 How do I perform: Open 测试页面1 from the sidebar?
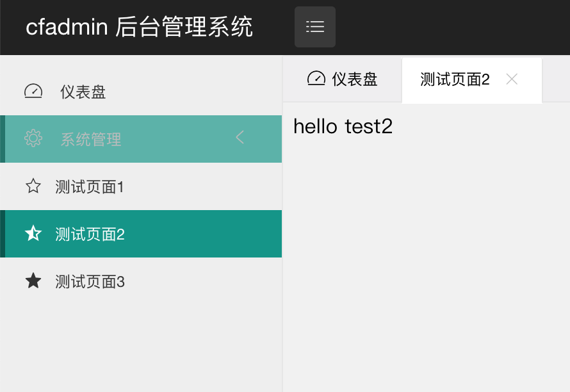coord(90,186)
